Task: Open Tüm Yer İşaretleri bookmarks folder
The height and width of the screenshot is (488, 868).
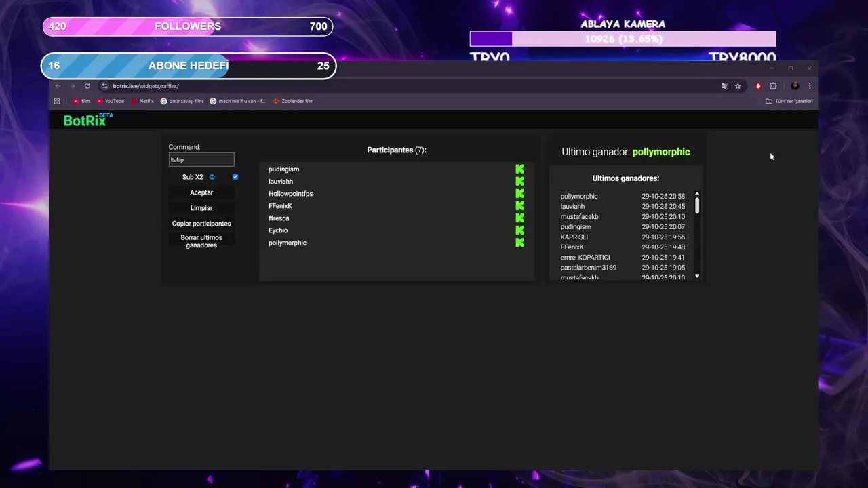Action: coord(789,101)
